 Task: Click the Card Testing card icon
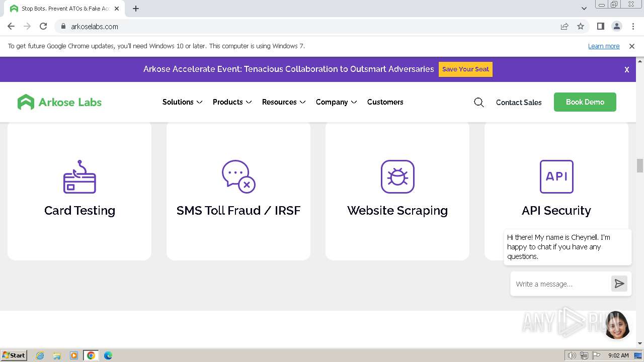pos(79,177)
